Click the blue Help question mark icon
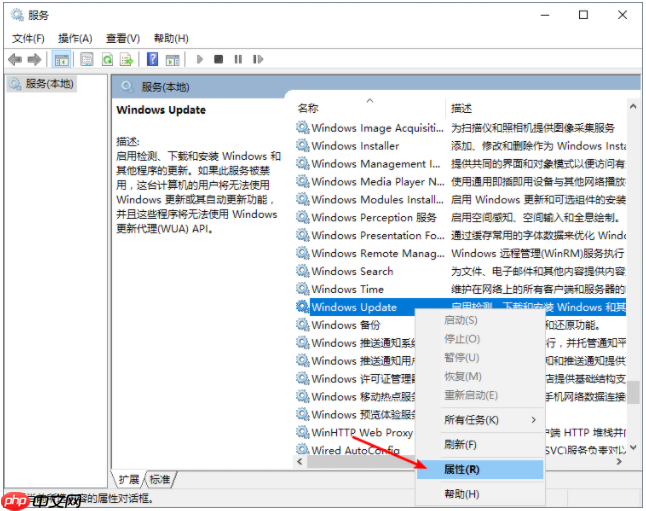 (152, 59)
